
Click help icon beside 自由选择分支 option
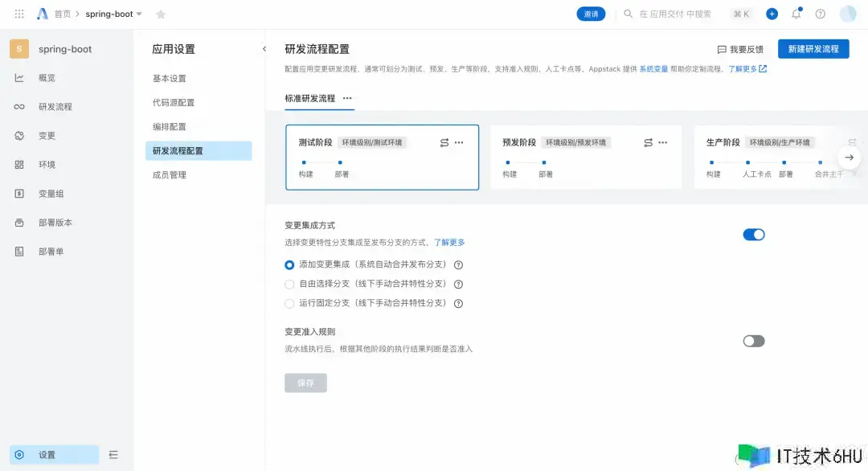[x=458, y=285]
